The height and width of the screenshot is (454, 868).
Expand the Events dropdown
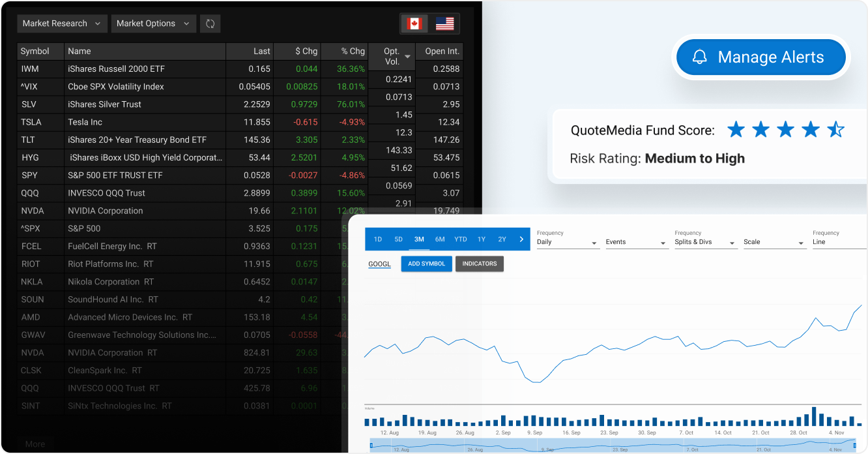point(636,241)
